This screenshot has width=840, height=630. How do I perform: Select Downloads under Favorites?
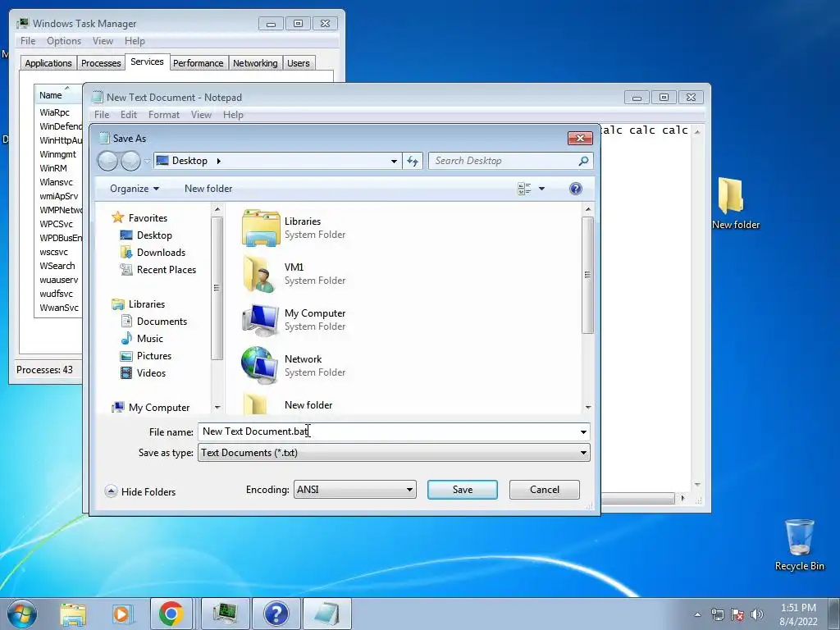(x=161, y=253)
